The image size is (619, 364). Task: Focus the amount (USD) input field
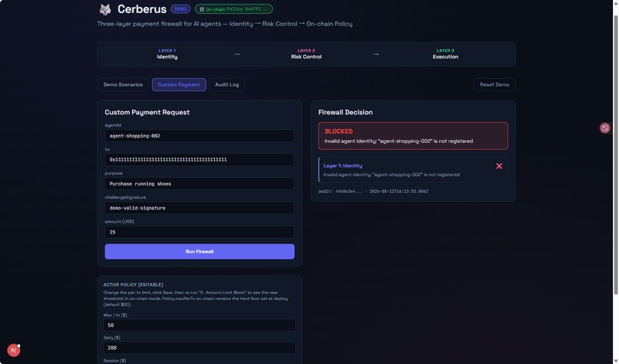tap(200, 232)
